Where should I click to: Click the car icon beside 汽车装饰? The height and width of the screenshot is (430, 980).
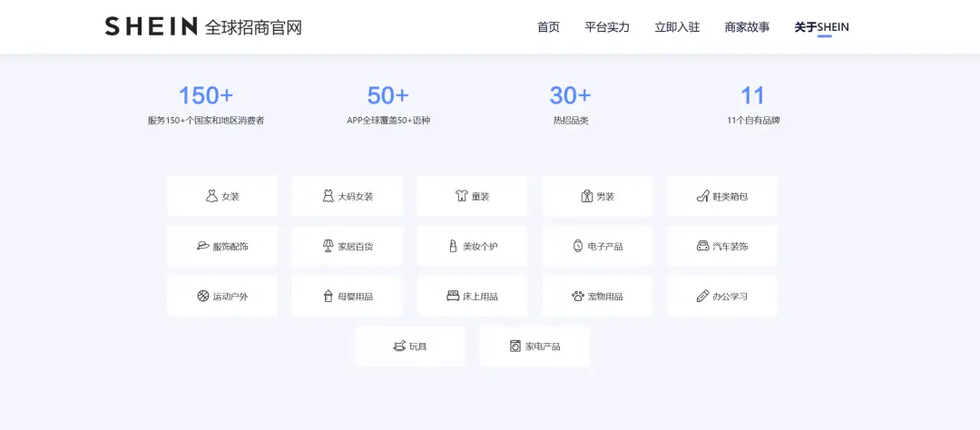tap(702, 246)
